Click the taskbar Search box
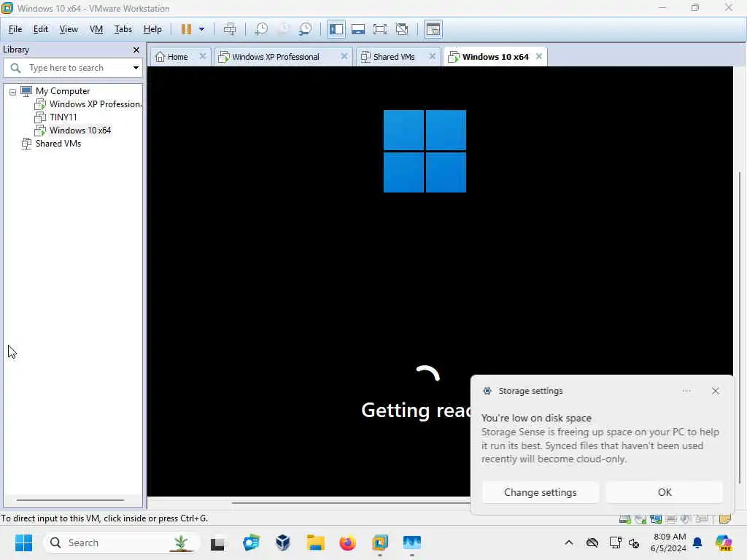Screen dimensions: 747x560 coord(122,542)
